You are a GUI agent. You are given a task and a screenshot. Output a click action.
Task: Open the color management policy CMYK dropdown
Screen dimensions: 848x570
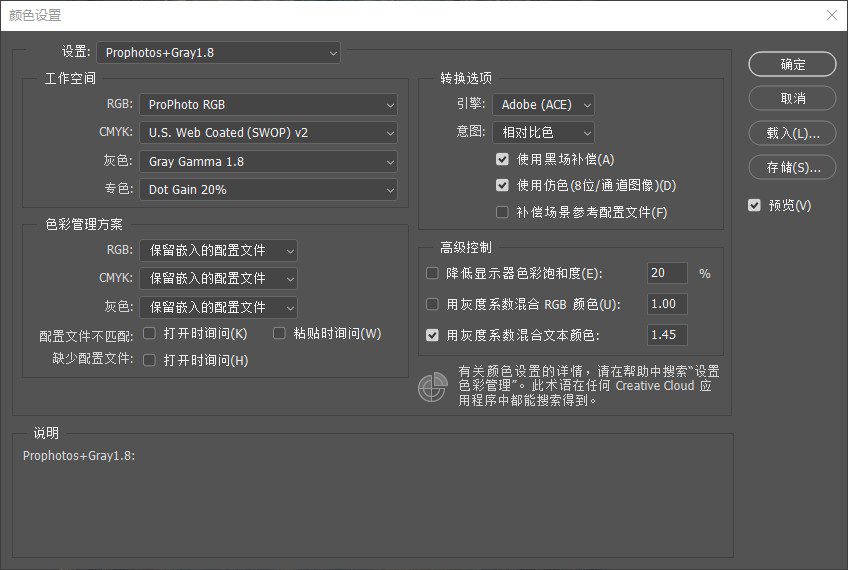[x=218, y=279]
